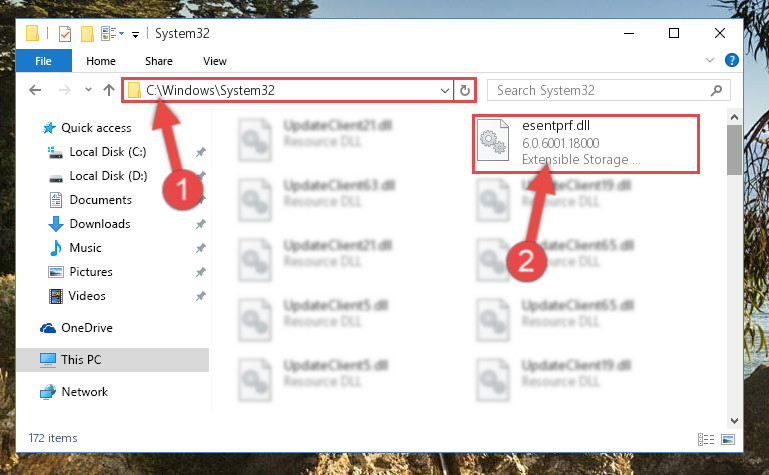Image resolution: width=769 pixels, height=475 pixels.
Task: Switch to the View ribbon tab
Action: [x=215, y=61]
